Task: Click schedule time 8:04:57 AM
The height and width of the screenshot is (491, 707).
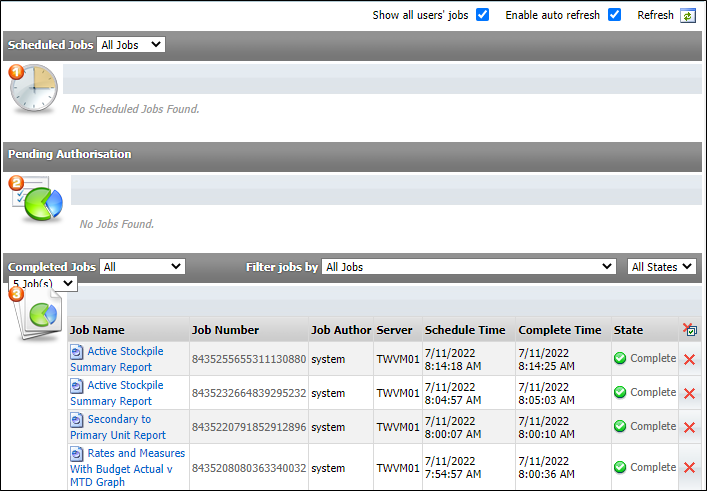Action: tap(453, 400)
